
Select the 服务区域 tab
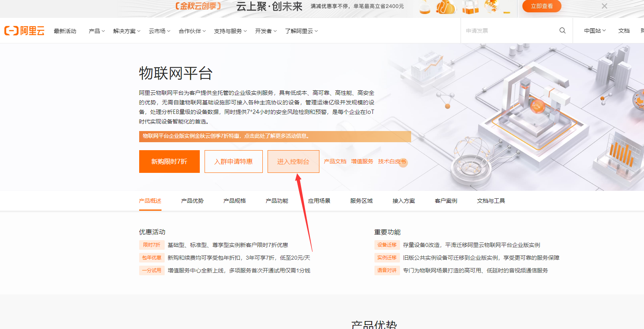point(362,201)
